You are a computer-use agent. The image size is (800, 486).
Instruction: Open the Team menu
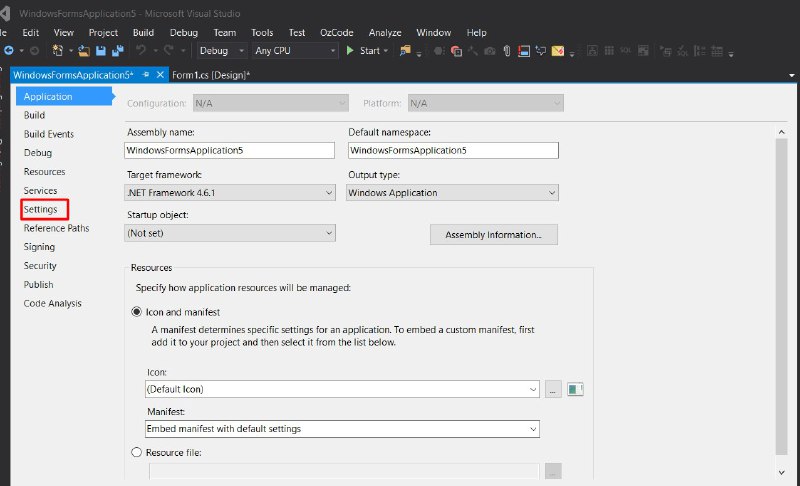tap(224, 33)
